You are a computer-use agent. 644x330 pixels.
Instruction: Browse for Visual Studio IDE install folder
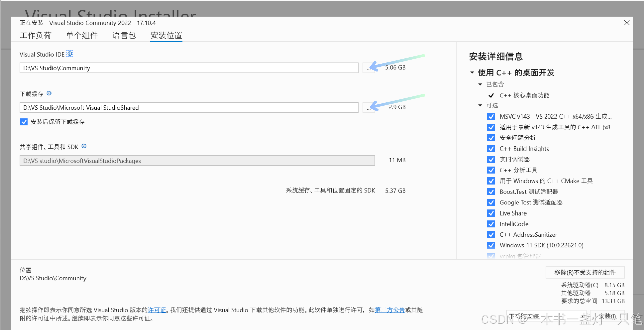point(369,68)
